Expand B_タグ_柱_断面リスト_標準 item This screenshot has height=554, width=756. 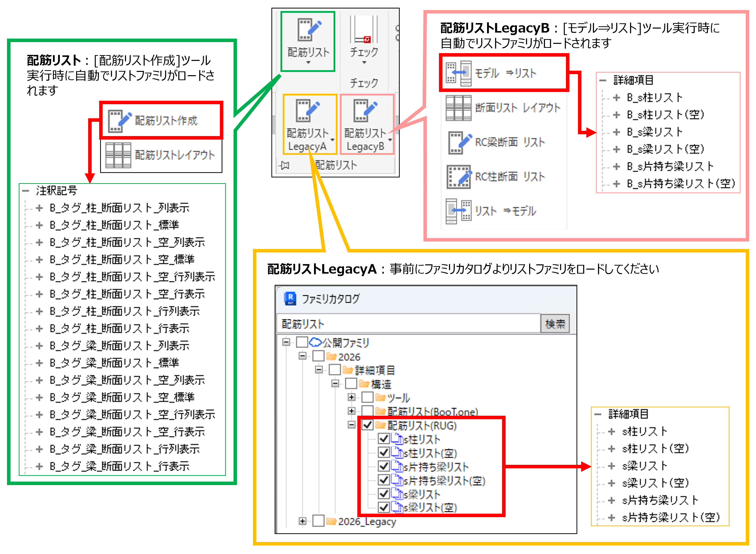pos(40,225)
